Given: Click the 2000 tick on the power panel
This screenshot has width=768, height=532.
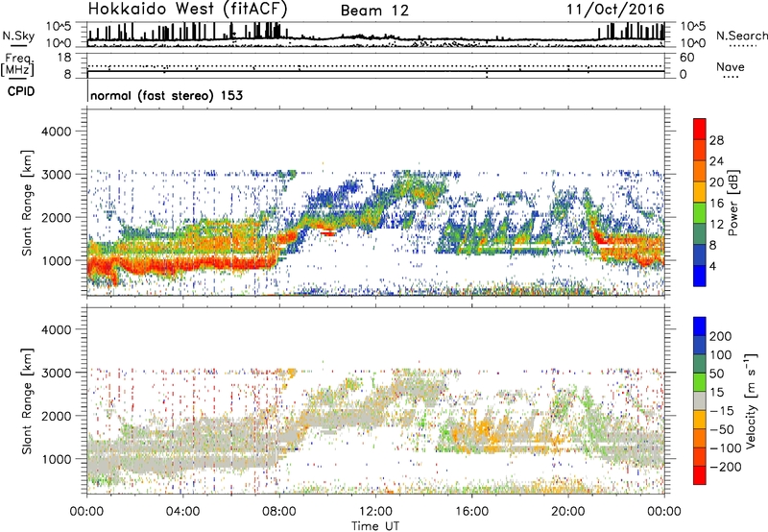Looking at the screenshot, I should [x=57, y=217].
